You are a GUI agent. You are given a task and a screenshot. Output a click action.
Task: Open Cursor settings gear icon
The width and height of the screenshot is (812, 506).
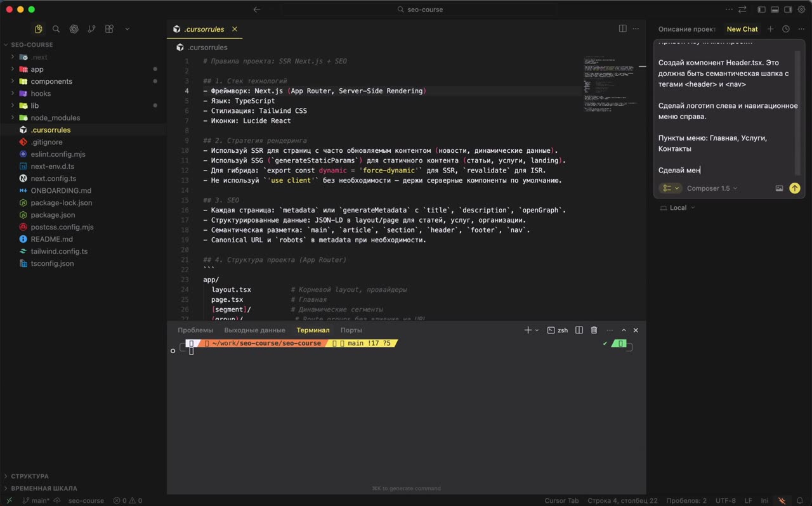tap(801, 10)
